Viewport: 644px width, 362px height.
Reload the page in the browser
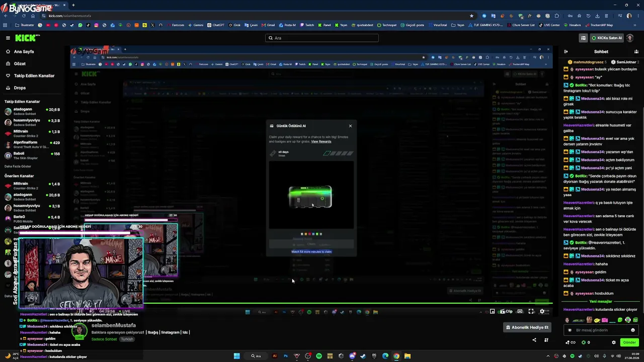click(x=23, y=16)
